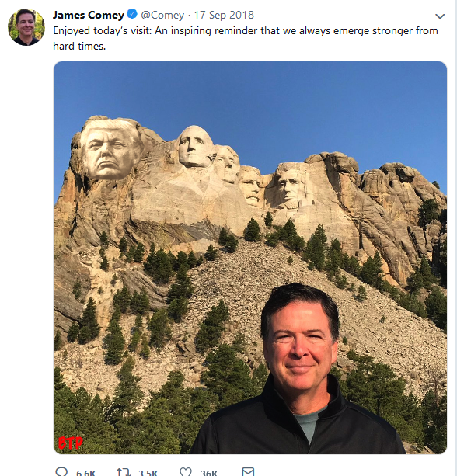
Task: Click the 6.6K replies count
Action: [85, 472]
